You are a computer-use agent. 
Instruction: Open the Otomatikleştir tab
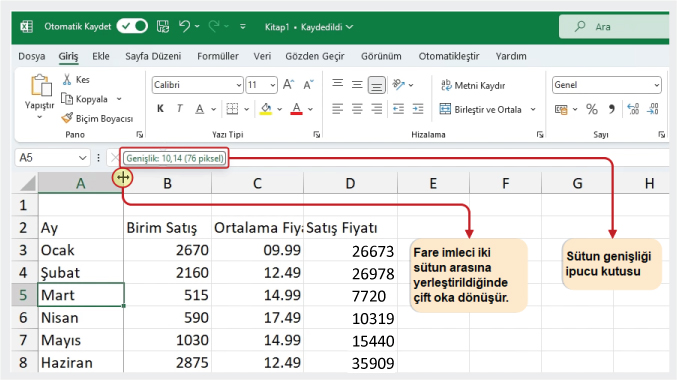(x=449, y=56)
